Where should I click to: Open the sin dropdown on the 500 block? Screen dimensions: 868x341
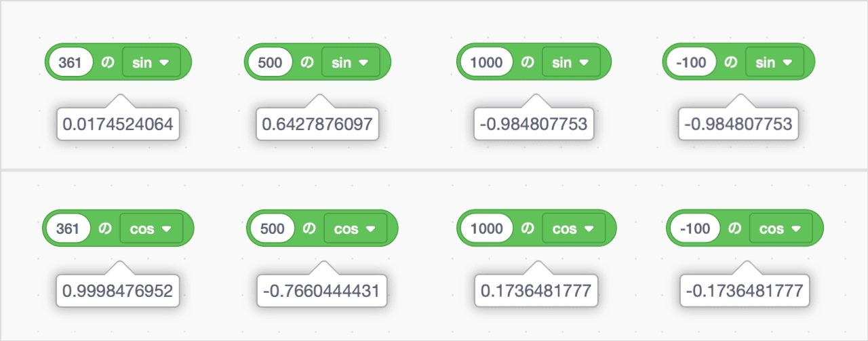[x=351, y=62]
